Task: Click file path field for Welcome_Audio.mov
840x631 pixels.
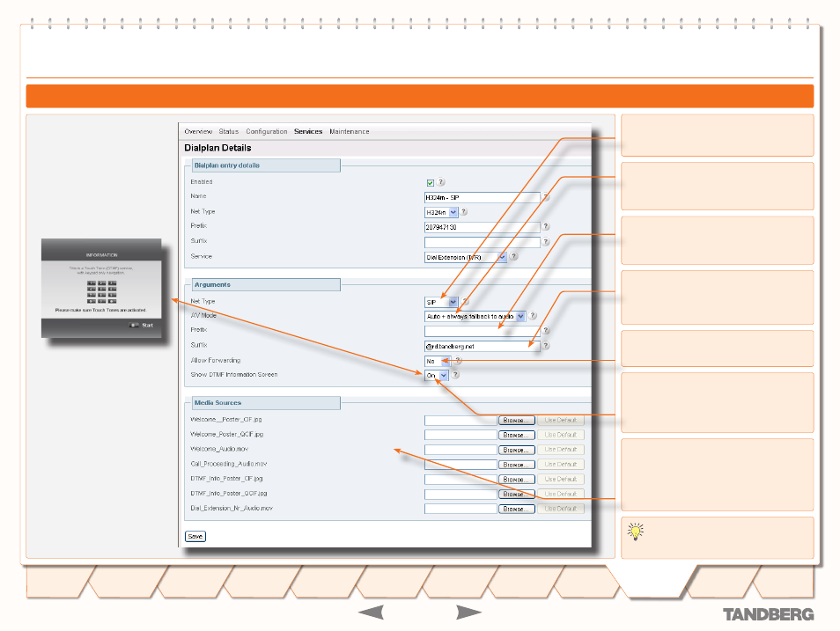Action: point(461,450)
